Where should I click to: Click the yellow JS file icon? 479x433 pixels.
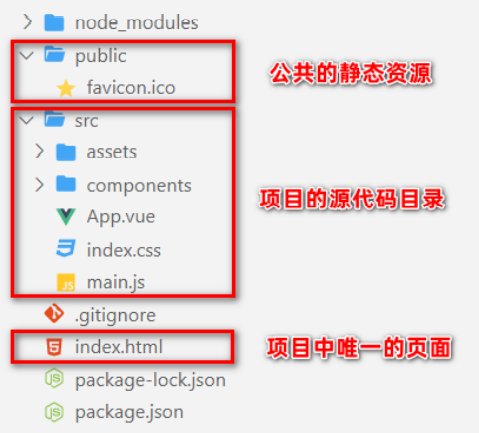coord(66,282)
